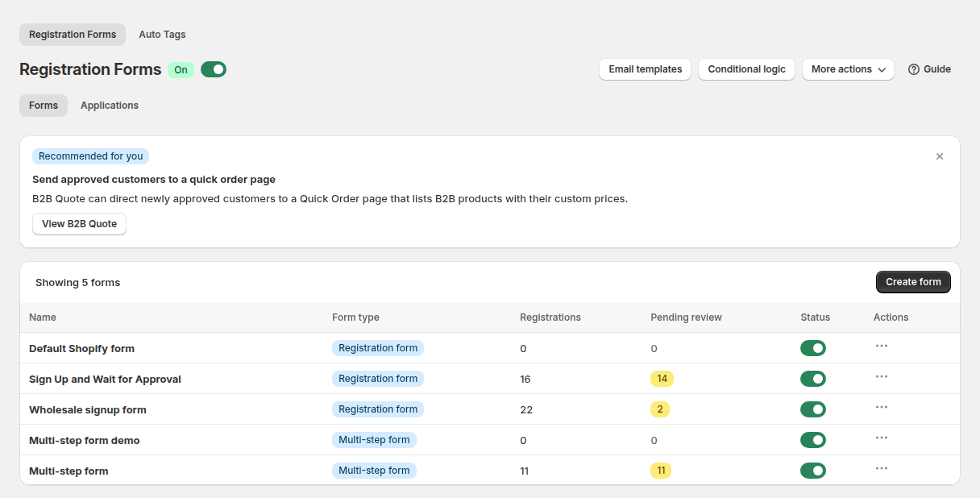980x498 pixels.
Task: Open actions menu for Multi-step form demo
Action: (882, 438)
